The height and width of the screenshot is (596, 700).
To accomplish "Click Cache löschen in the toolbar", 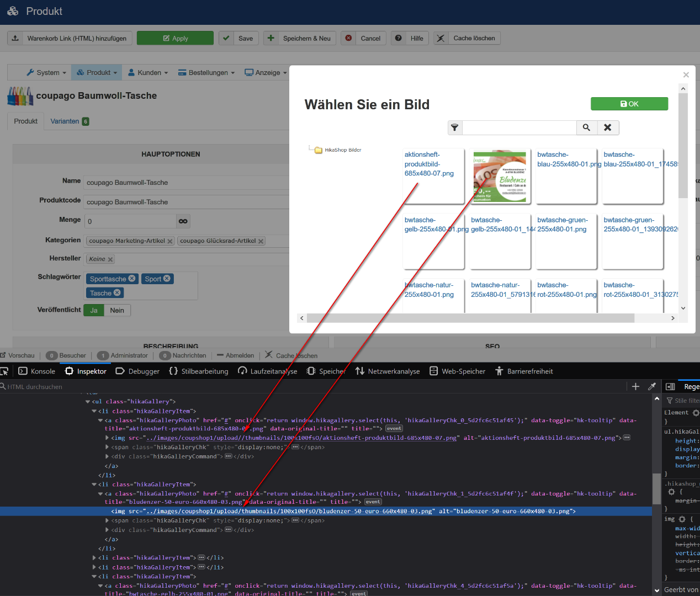I will point(467,38).
